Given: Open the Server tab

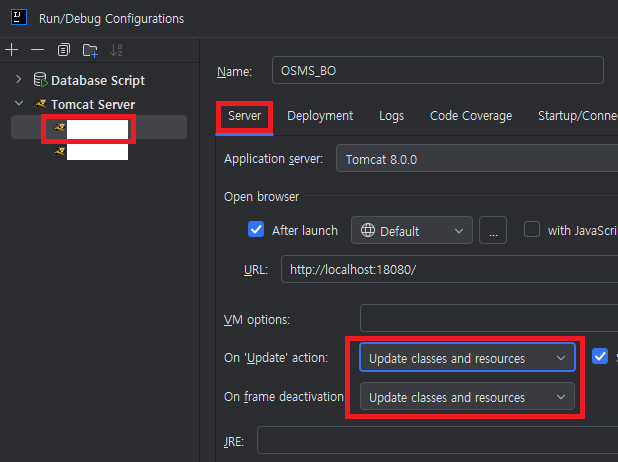Looking at the screenshot, I should (244, 116).
